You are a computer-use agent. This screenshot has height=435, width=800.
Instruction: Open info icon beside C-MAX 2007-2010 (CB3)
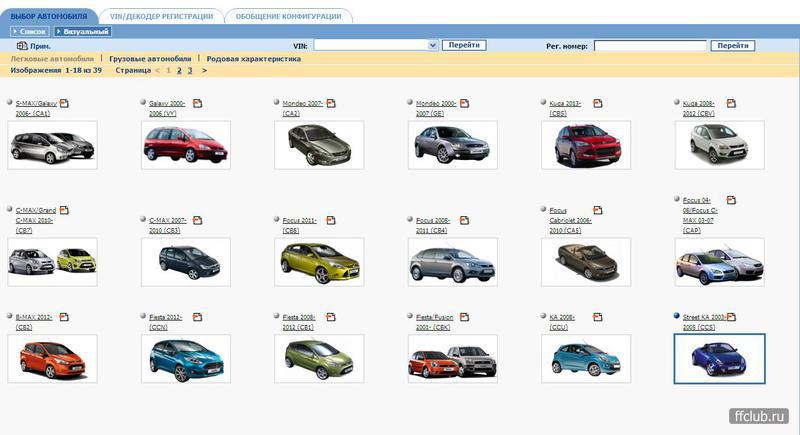(x=197, y=220)
